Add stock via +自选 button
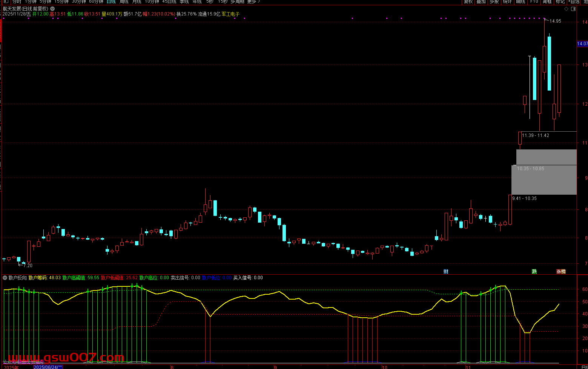The image size is (588, 369). coord(574,2)
